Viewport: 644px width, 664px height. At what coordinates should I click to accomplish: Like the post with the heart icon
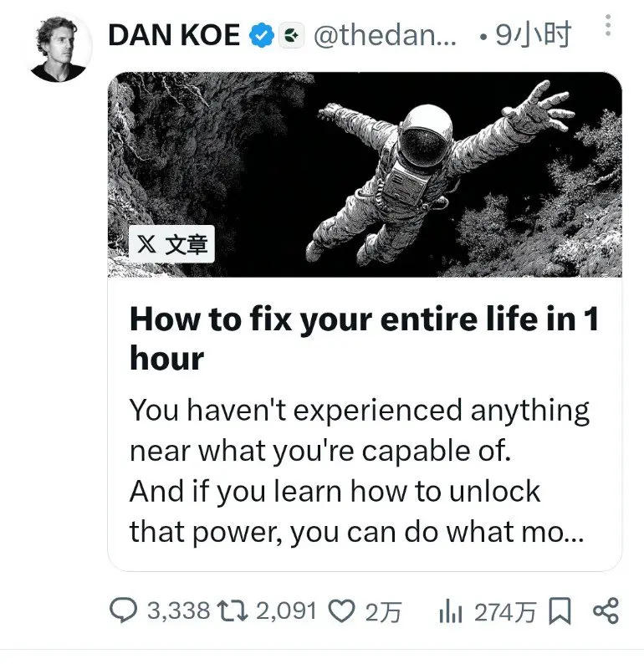click(x=342, y=611)
